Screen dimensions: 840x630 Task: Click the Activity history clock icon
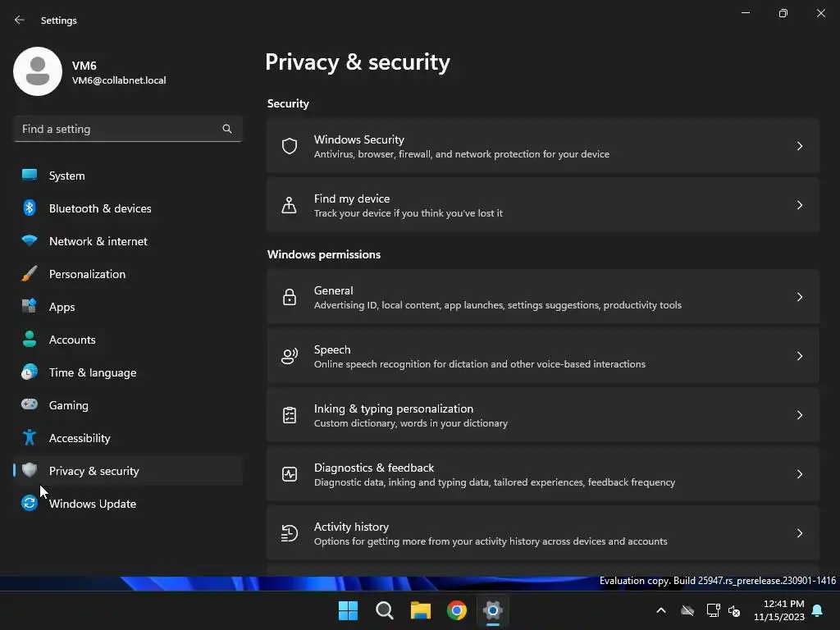pos(290,533)
